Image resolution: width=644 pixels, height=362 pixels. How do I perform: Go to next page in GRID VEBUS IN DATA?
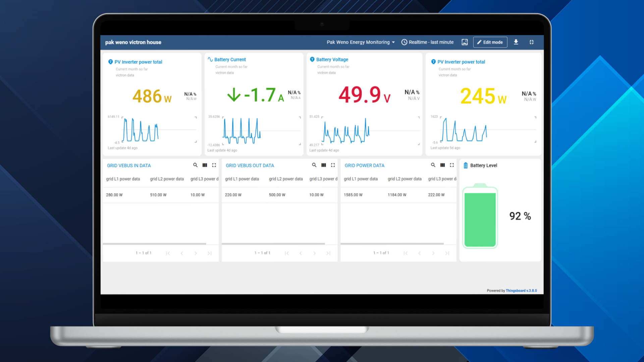pos(196,253)
